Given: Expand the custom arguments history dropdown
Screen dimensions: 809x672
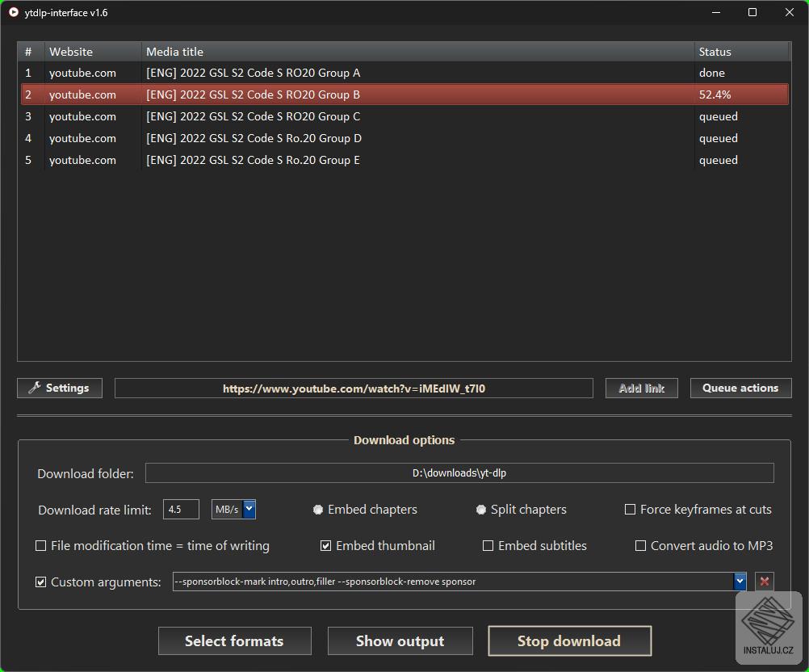Looking at the screenshot, I should [740, 582].
